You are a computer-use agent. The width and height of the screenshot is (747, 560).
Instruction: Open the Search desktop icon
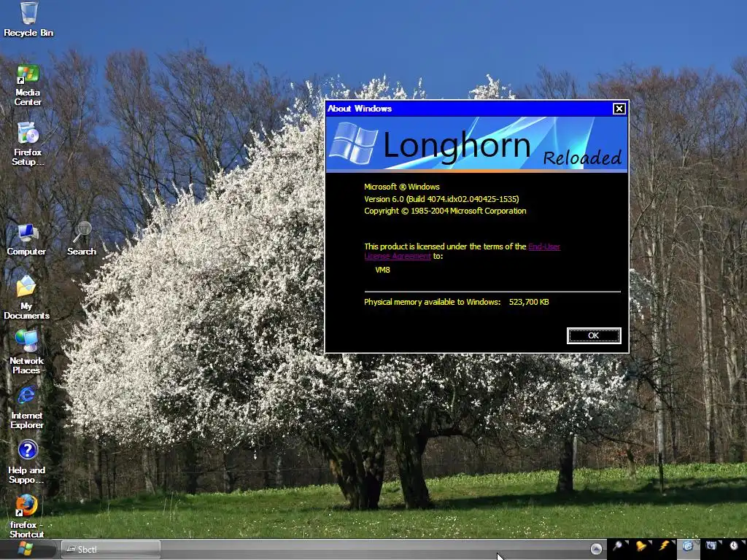coord(82,238)
